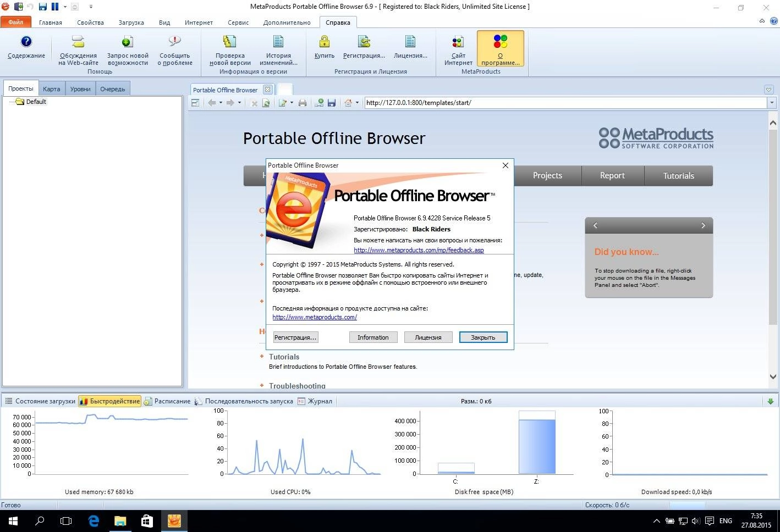Click the import icon in title bar toolbar
Screen dimensions: 780x532
pos(18,7)
